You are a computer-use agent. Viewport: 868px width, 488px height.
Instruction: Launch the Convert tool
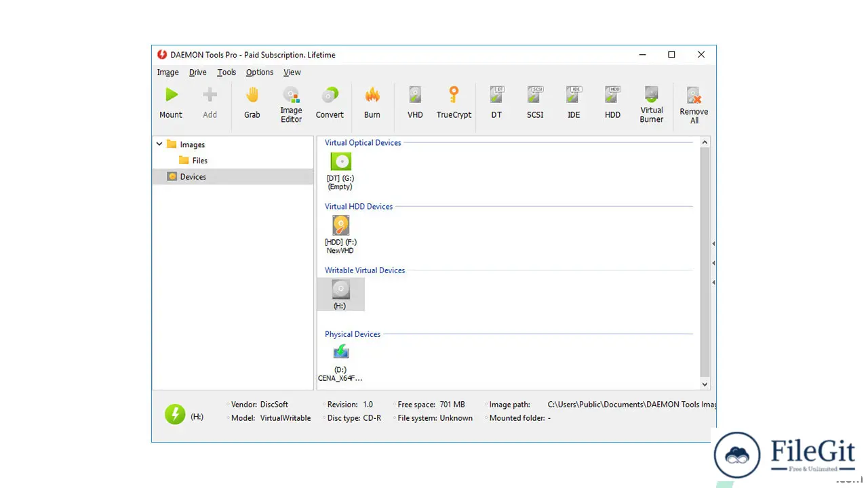click(330, 95)
